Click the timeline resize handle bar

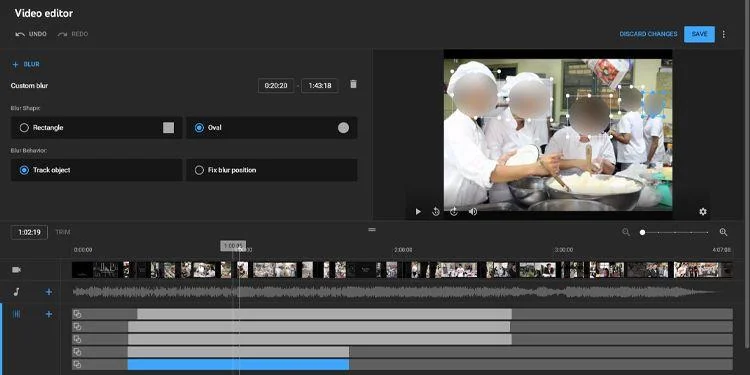click(372, 230)
